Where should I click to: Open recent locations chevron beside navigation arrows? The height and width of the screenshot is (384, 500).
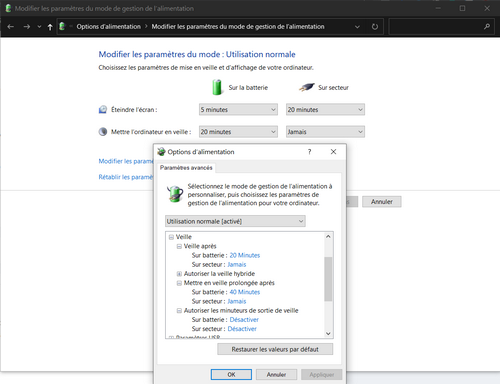(x=39, y=27)
